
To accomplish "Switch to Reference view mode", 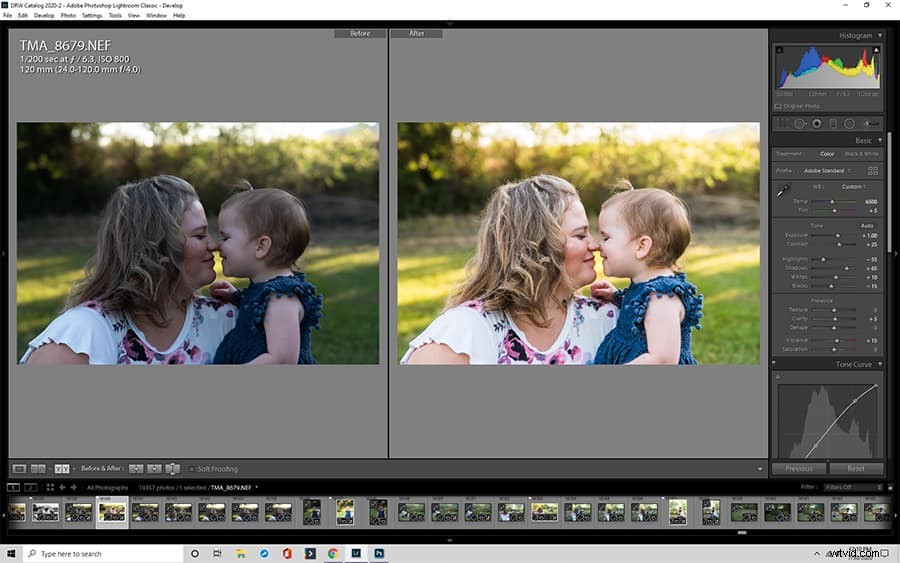I will click(38, 469).
